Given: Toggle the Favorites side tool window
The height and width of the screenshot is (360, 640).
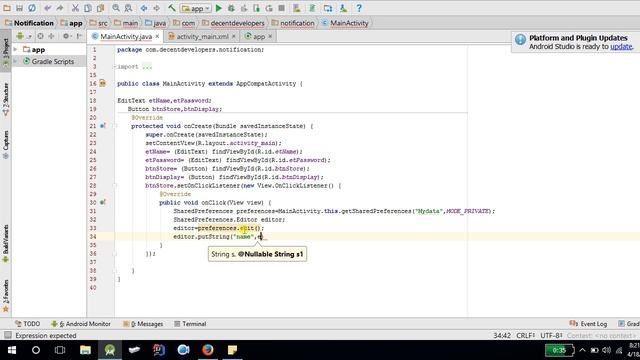Looking at the screenshot, I should 6,296.
